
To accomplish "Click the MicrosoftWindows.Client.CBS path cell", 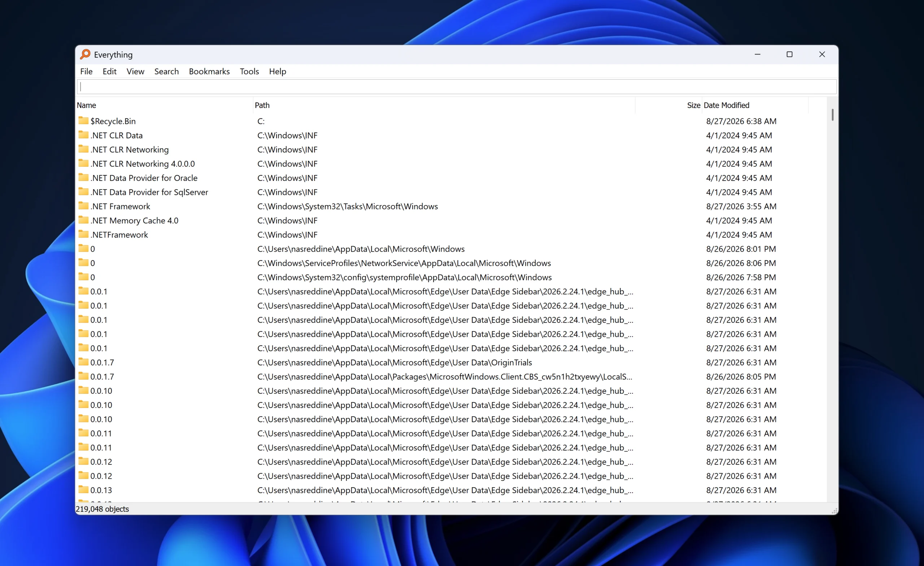I will pos(444,376).
